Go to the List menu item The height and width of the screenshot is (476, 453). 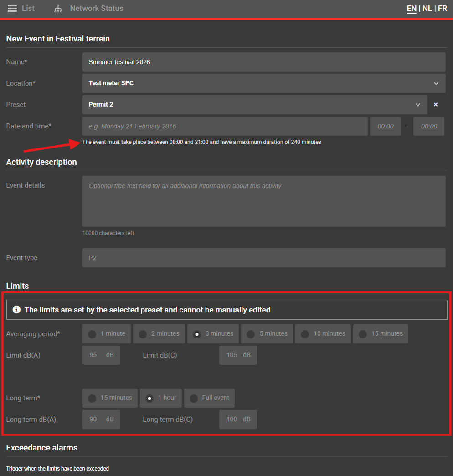click(x=28, y=9)
